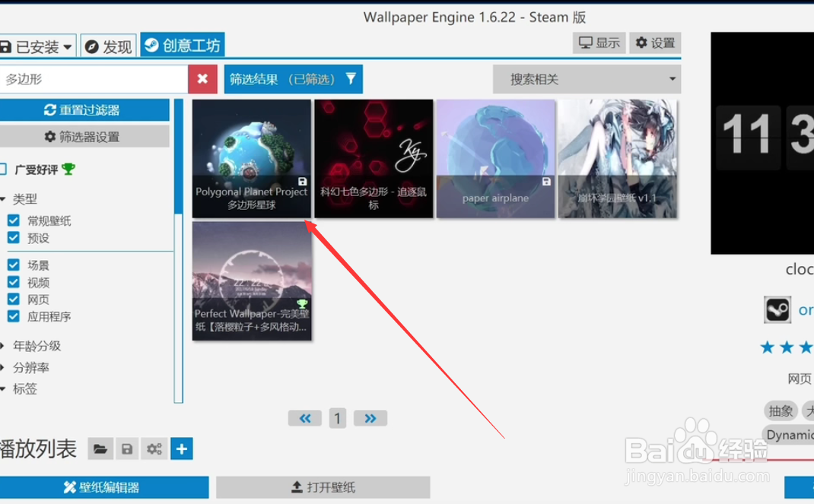
Task: Click the search field containing 多边形
Action: pos(94,79)
